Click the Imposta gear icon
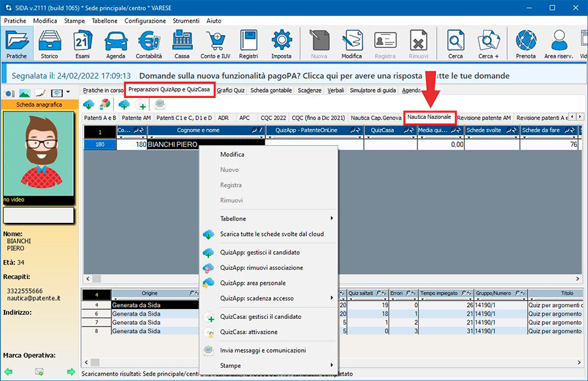 pos(281,44)
